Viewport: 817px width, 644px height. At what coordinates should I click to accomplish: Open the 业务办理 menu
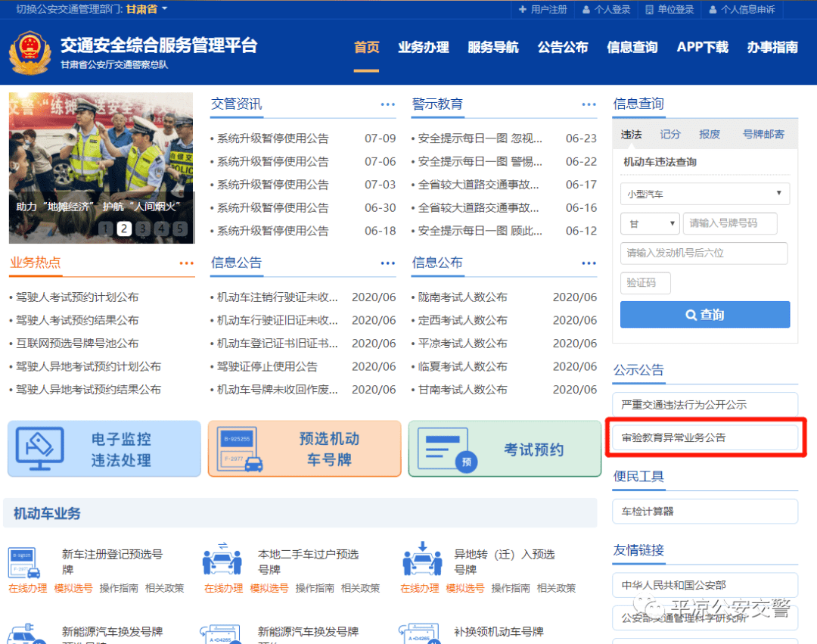[x=424, y=48]
